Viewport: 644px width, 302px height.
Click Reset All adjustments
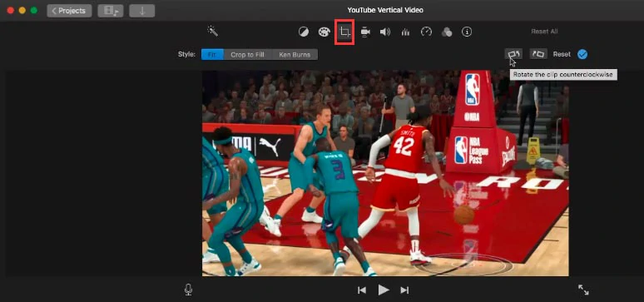tap(544, 32)
